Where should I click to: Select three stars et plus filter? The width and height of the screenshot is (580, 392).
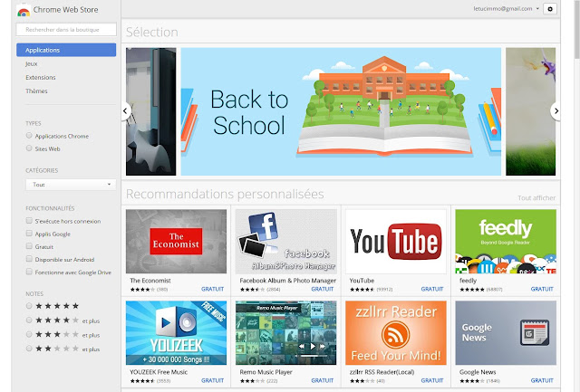pyautogui.click(x=29, y=334)
